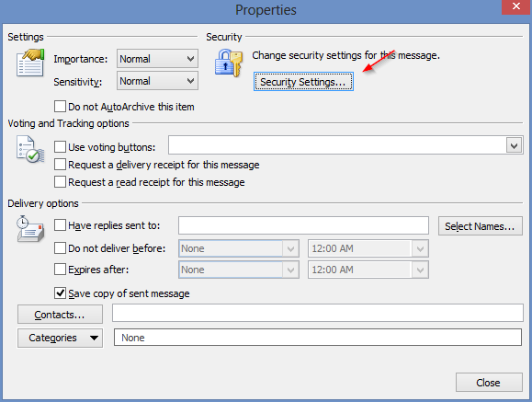The width and height of the screenshot is (532, 402).
Task: Click the Select Names button
Action: [x=481, y=226]
